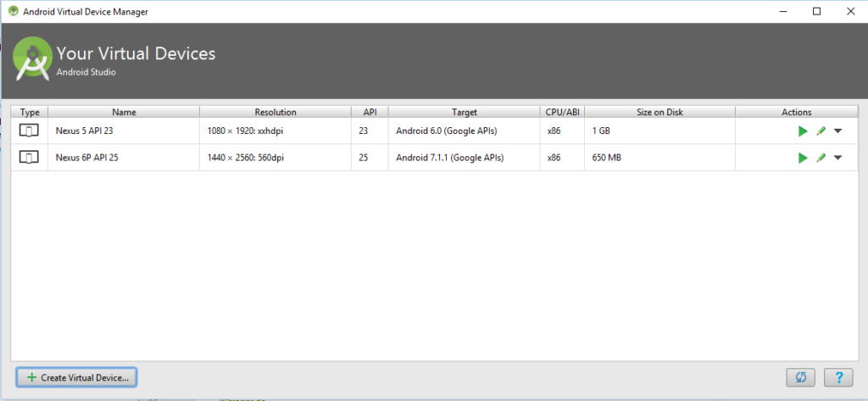Image resolution: width=868 pixels, height=401 pixels.
Task: Click the Nexus 5 phone type icon
Action: (30, 131)
